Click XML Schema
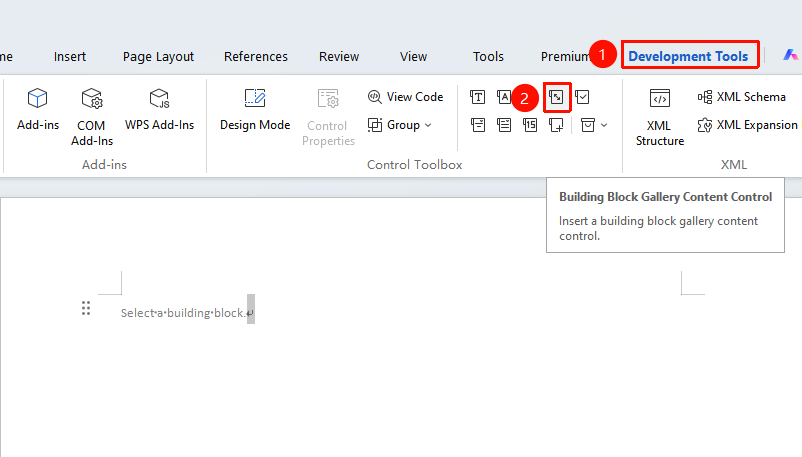The image size is (802, 457). point(742,97)
